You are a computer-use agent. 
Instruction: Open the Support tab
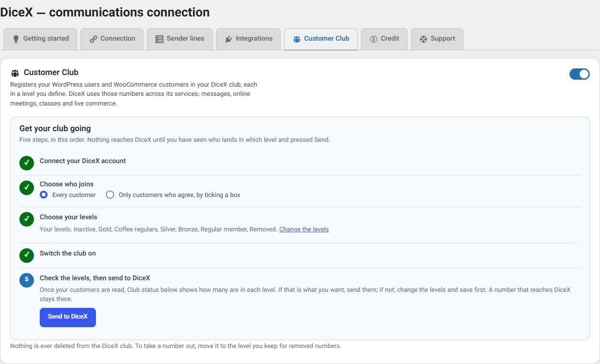pyautogui.click(x=437, y=39)
